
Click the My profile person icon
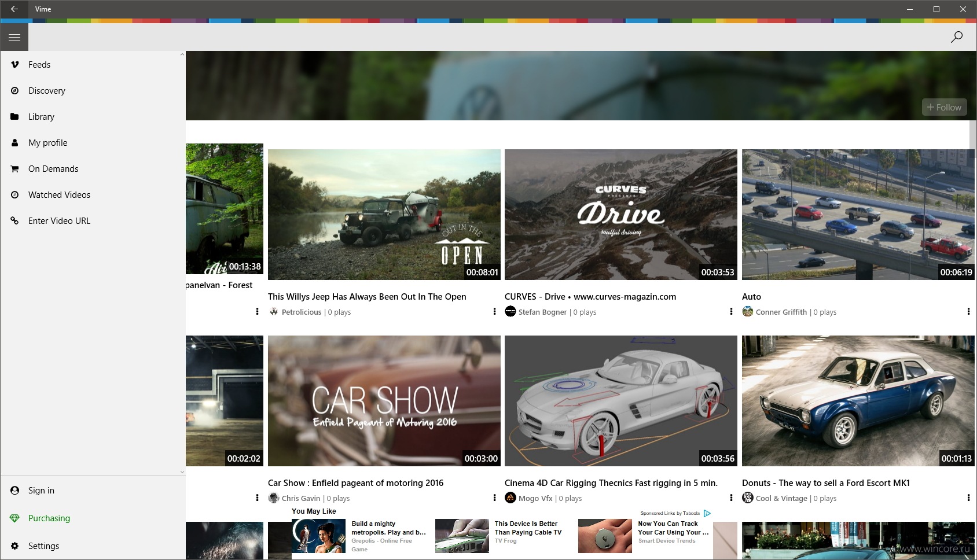pyautogui.click(x=15, y=143)
